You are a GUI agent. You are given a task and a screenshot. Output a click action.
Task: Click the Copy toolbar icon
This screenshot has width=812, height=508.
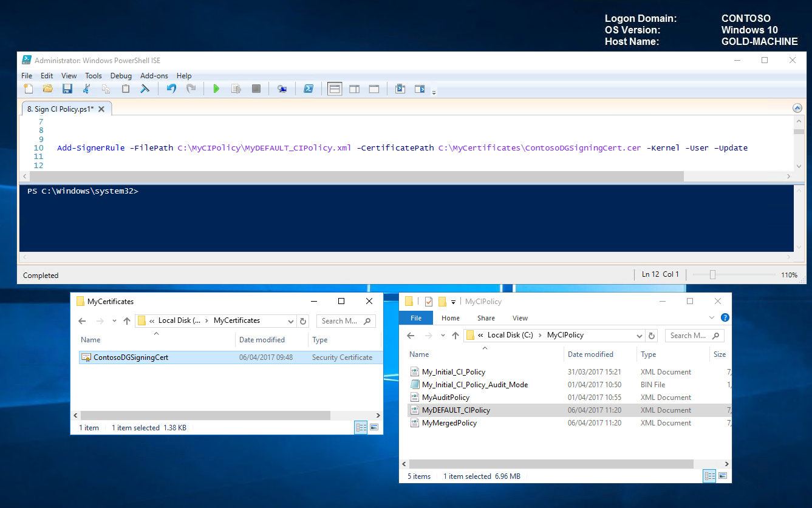106,89
